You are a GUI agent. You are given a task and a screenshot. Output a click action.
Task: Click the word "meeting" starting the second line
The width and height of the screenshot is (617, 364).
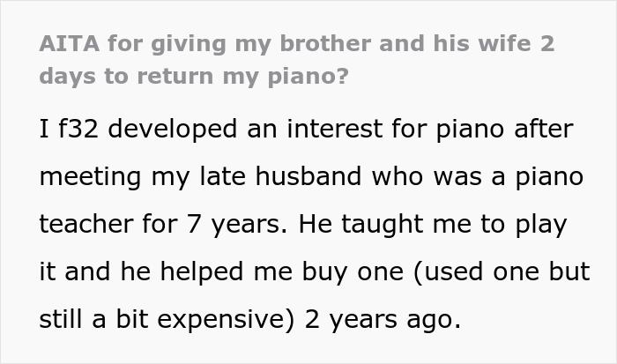point(90,177)
